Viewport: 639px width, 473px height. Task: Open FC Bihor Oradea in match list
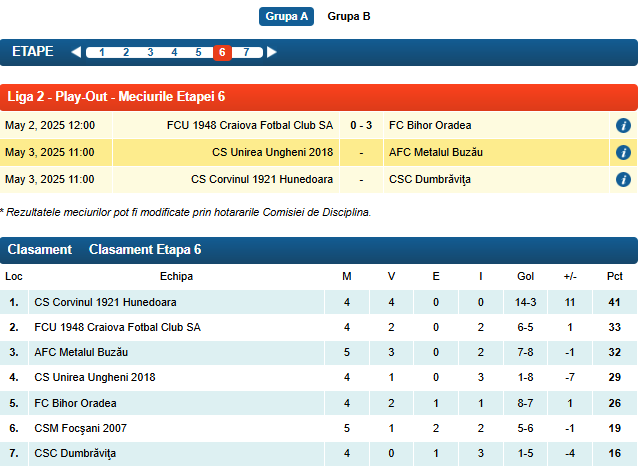tap(430, 126)
